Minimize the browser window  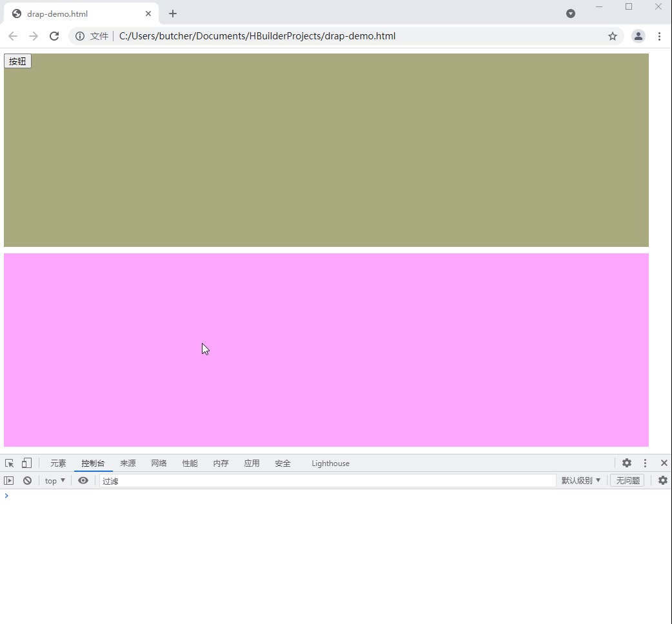(599, 7)
